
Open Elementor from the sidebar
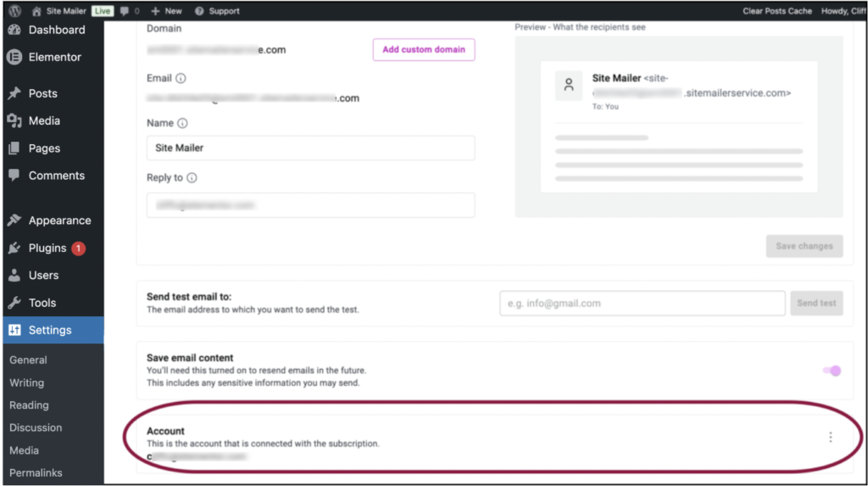(54, 57)
